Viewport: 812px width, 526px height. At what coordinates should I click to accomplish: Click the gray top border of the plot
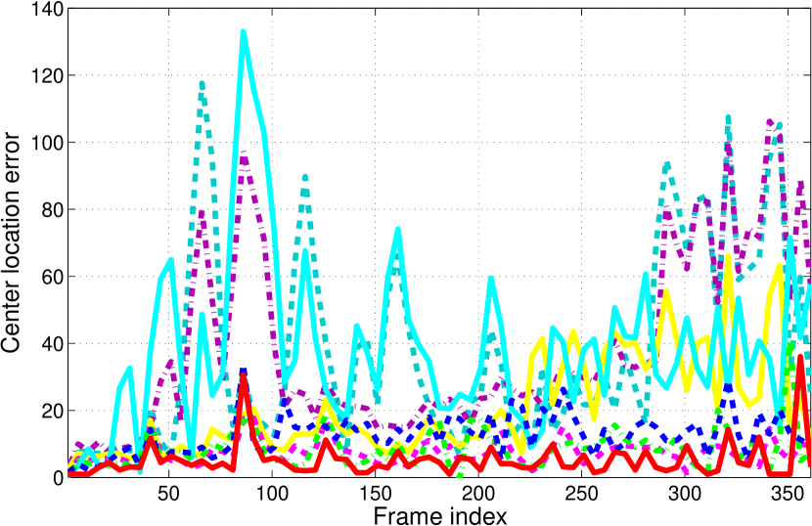pos(440,8)
